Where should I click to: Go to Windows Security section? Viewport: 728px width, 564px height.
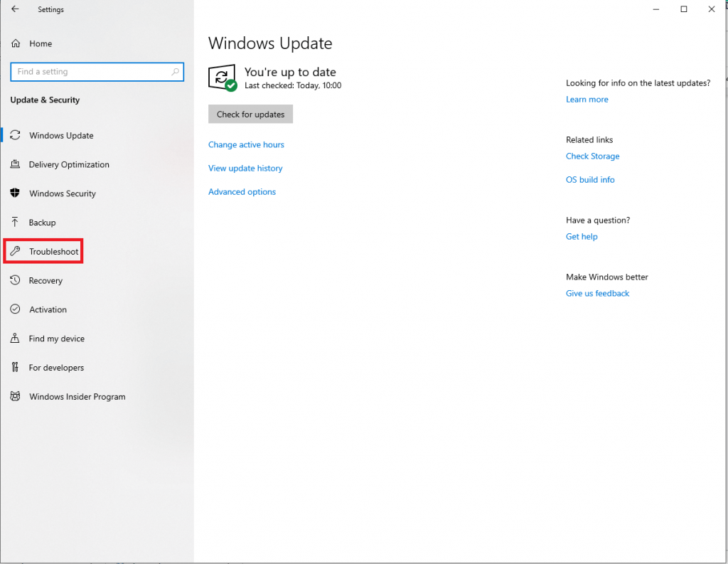[63, 193]
